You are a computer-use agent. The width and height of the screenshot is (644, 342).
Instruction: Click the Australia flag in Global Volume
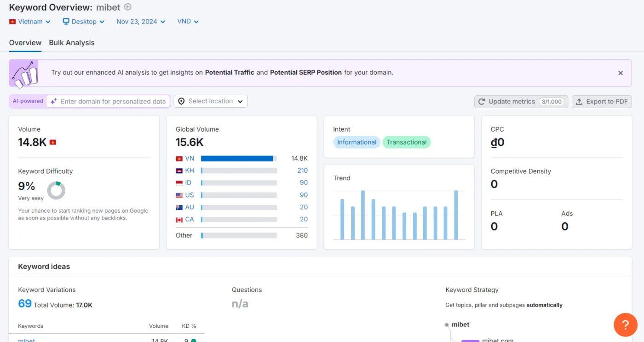coord(179,208)
